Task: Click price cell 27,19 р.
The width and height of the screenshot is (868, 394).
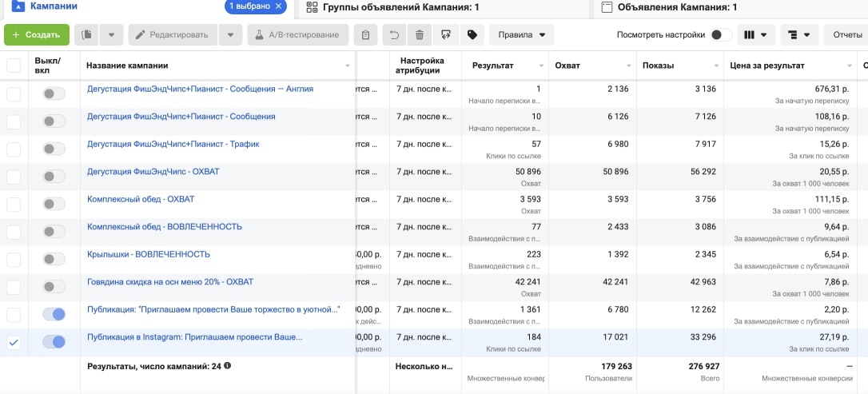Action: (833, 337)
